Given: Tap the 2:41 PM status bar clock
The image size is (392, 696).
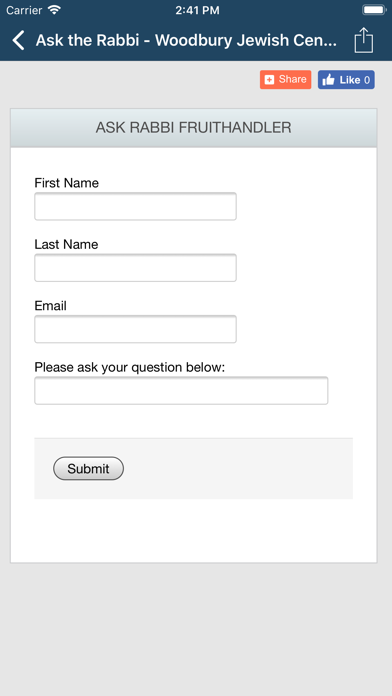Looking at the screenshot, I should coord(197,10).
